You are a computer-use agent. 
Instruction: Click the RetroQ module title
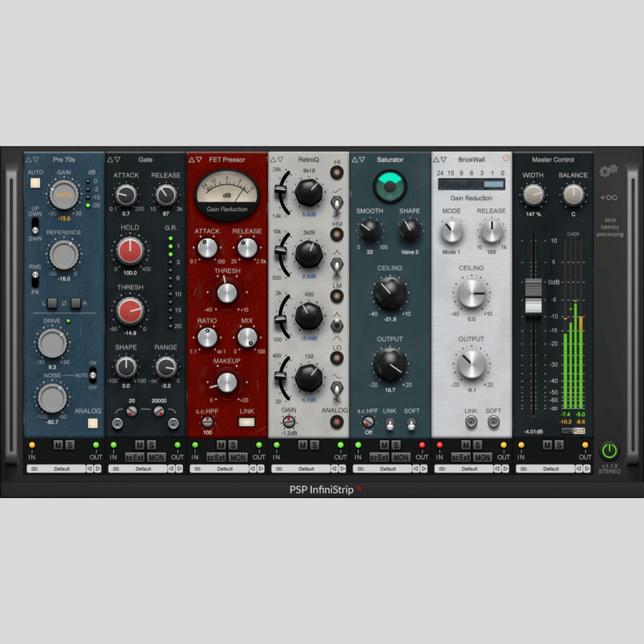(309, 159)
